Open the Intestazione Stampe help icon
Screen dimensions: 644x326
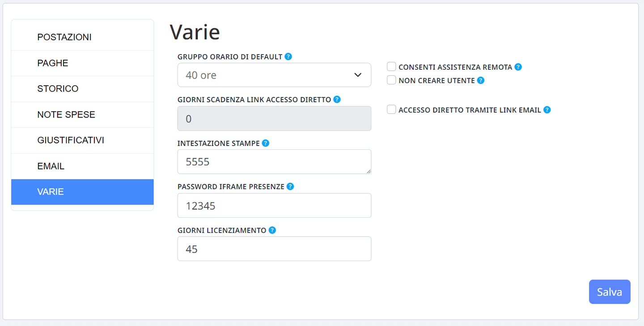(x=266, y=143)
